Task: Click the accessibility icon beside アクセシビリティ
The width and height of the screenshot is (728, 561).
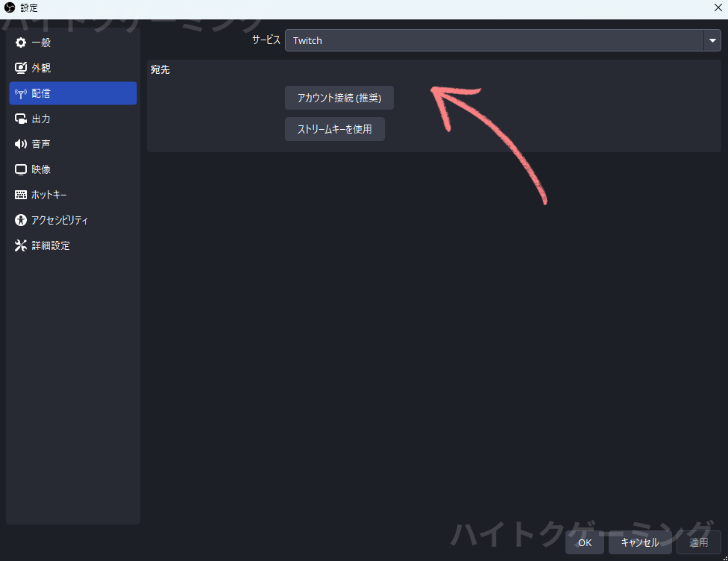Action: (20, 219)
